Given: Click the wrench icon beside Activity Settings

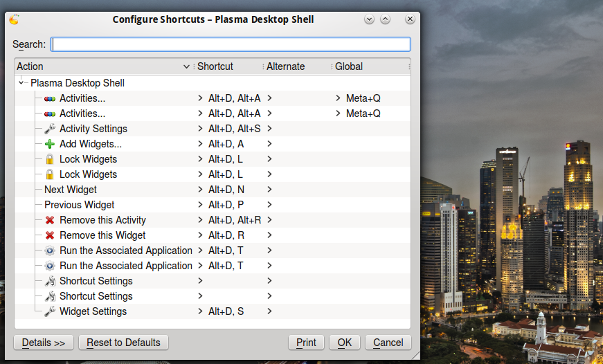Looking at the screenshot, I should pos(50,129).
